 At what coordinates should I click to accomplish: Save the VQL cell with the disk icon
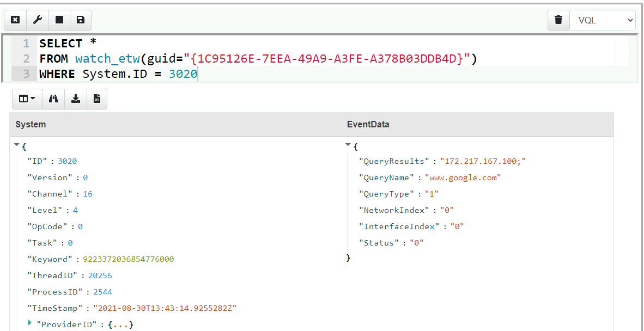[81, 20]
